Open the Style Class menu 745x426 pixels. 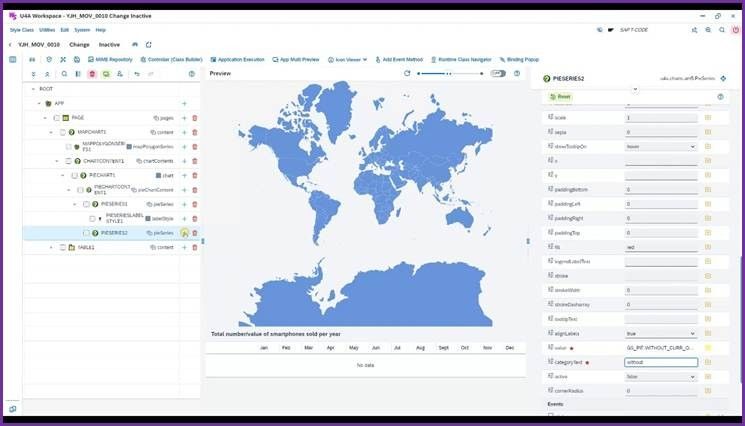[22, 29]
